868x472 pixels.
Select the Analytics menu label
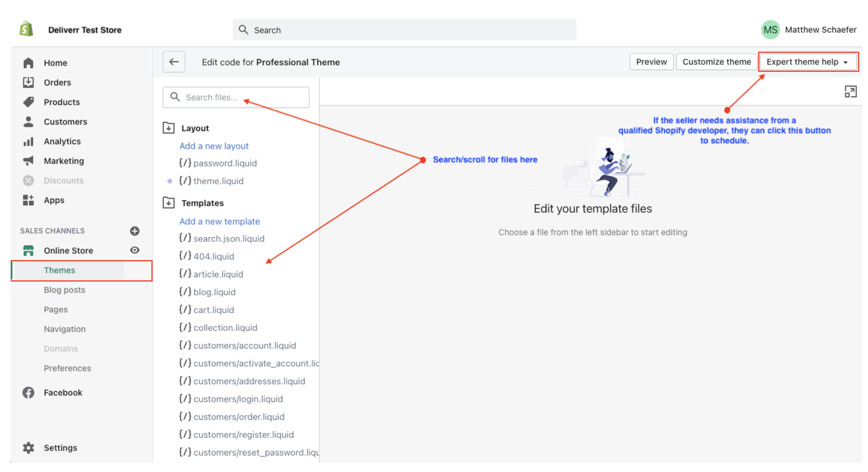pos(62,141)
